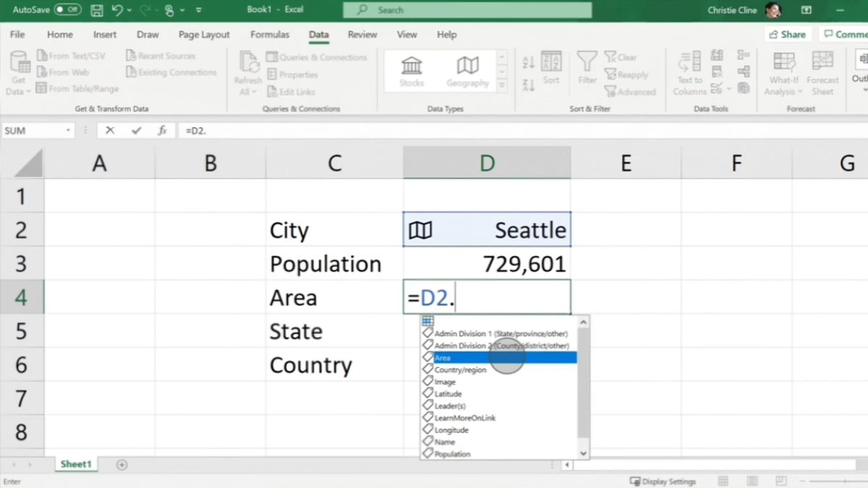Switch to the Insert tab

tap(105, 34)
